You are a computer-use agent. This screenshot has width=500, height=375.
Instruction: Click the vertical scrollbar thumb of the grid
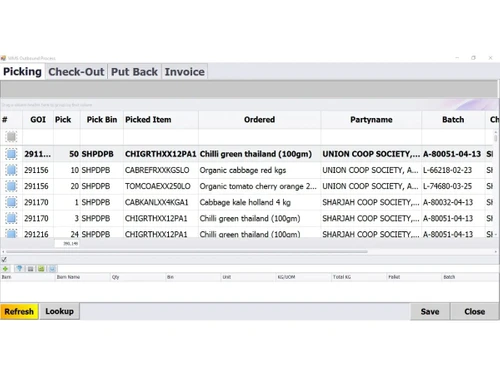[x=496, y=137]
